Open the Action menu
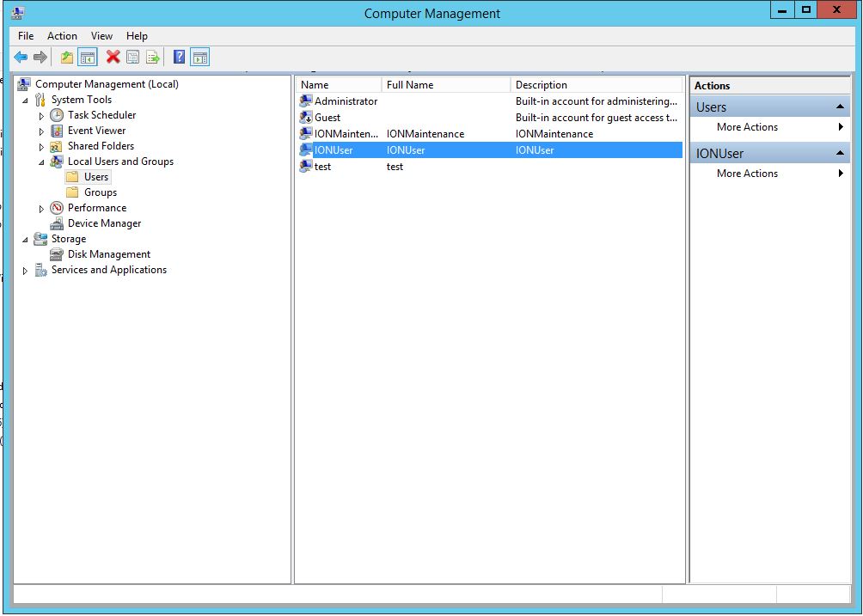Viewport: 863px width, 616px height. click(x=62, y=36)
